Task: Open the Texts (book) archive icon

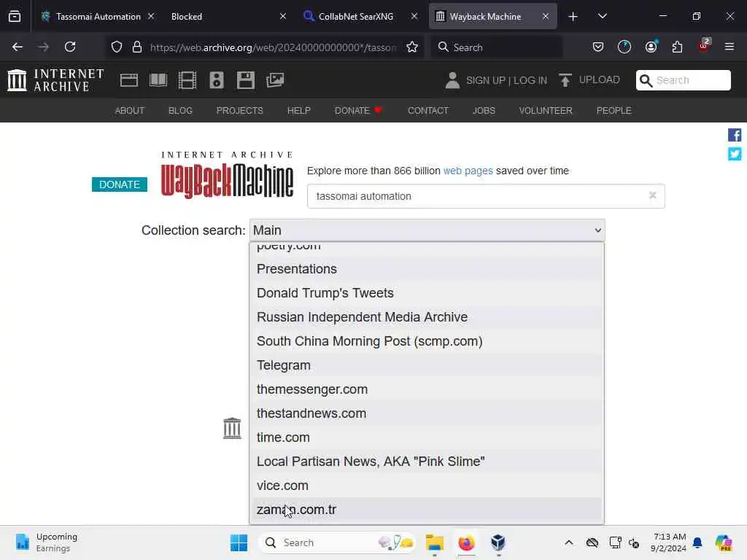Action: pos(158,80)
